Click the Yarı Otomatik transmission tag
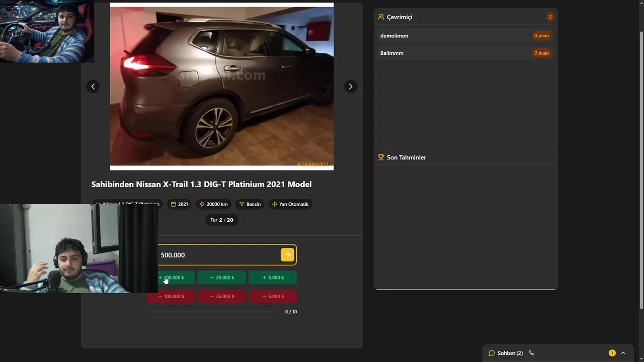 [290, 204]
